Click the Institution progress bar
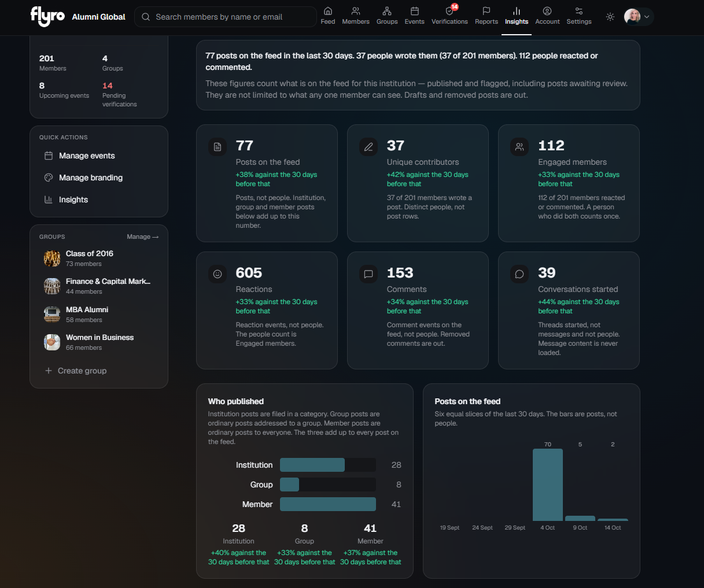 [328, 465]
